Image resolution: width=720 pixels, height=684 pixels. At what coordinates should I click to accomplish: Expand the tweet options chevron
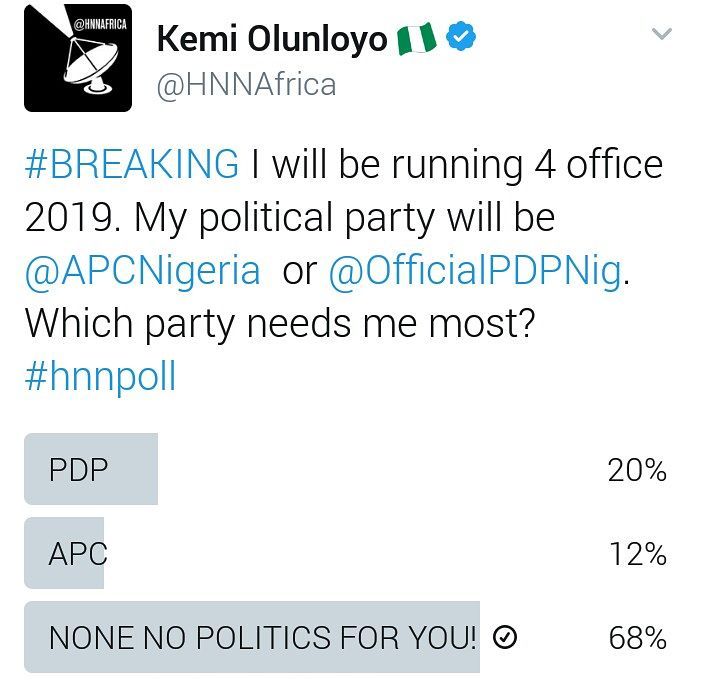click(662, 34)
